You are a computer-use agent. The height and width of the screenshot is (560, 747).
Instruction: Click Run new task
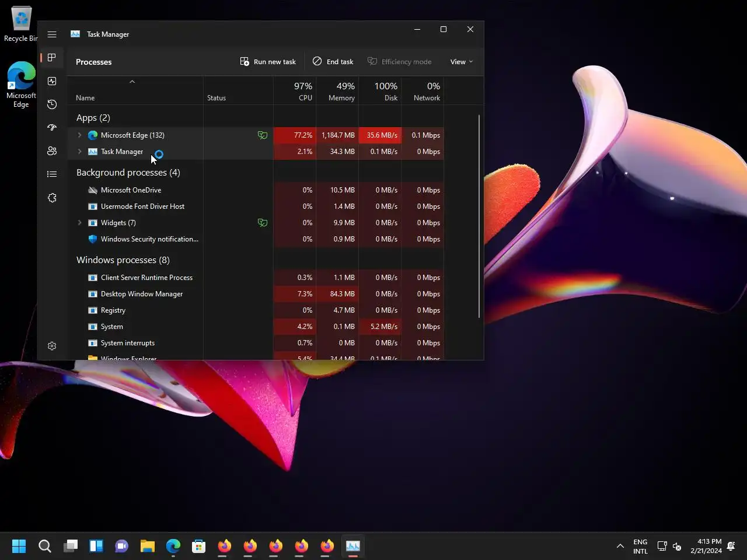[268, 62]
